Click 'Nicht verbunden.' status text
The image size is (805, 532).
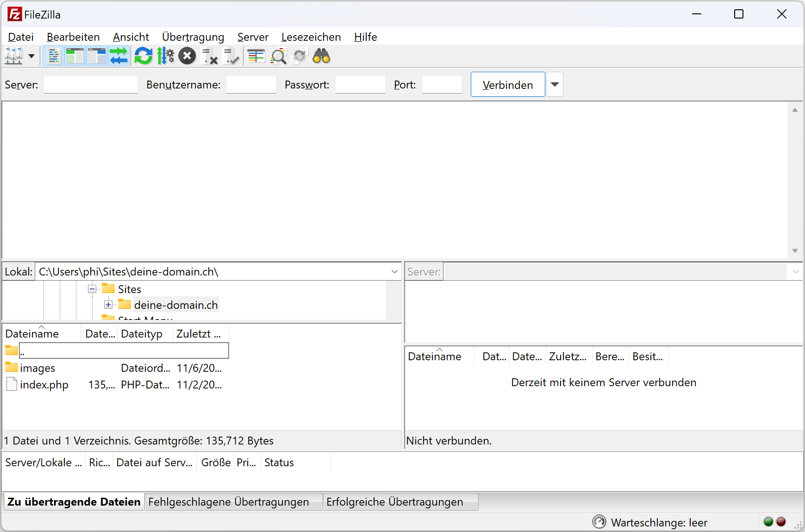(449, 441)
